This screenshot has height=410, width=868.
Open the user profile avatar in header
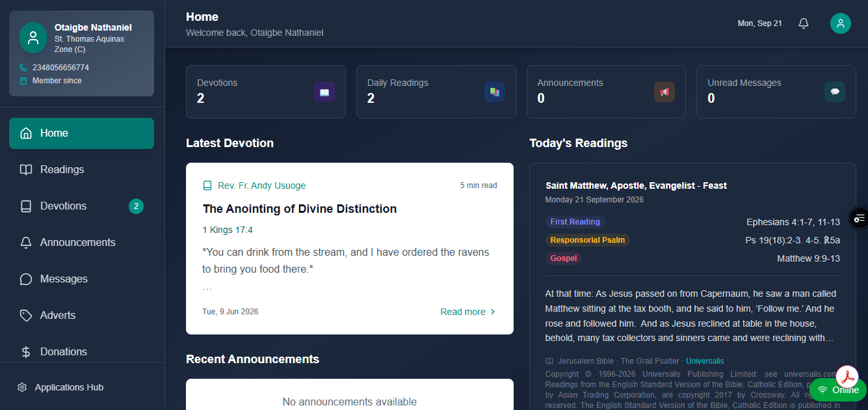(841, 23)
